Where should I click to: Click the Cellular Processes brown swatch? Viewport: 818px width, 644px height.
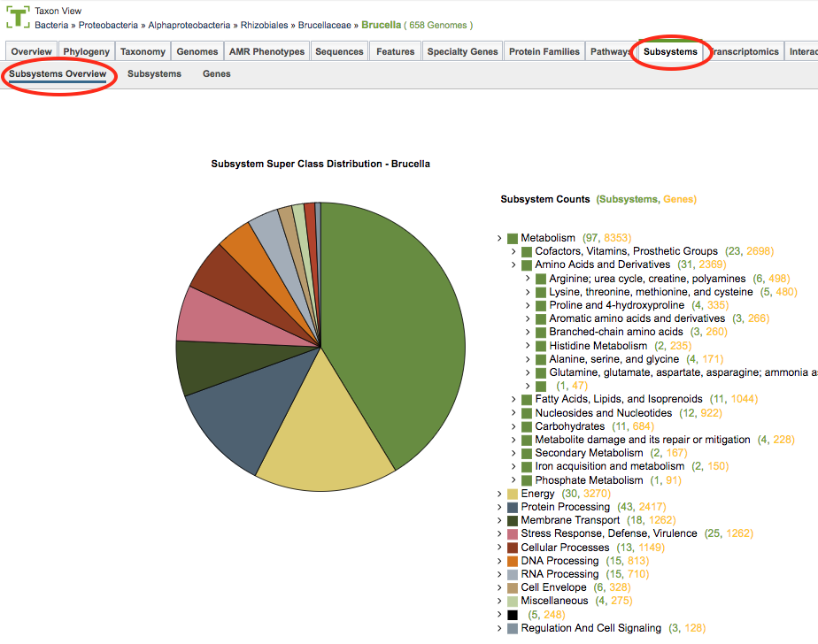tap(513, 548)
